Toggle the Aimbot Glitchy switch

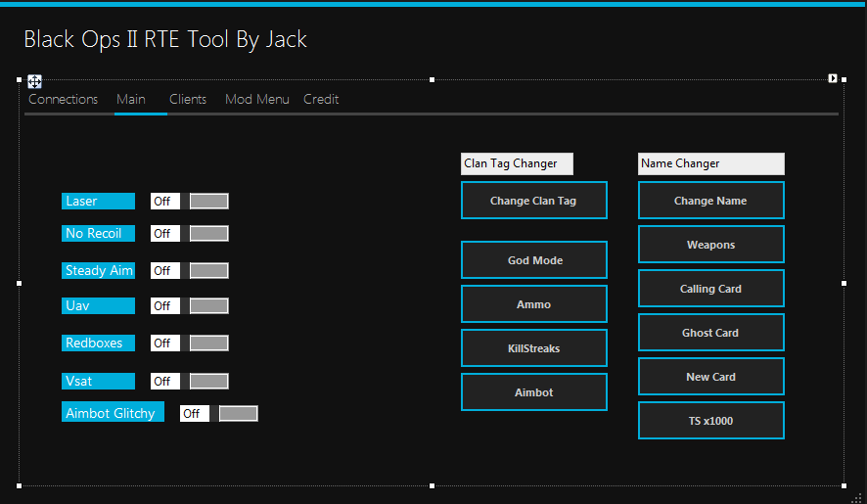(218, 413)
